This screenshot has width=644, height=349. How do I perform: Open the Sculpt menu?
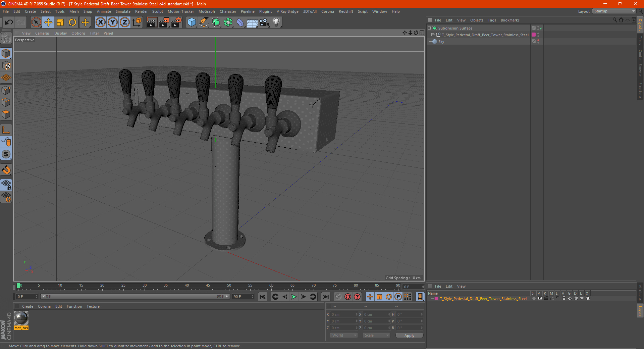(157, 11)
